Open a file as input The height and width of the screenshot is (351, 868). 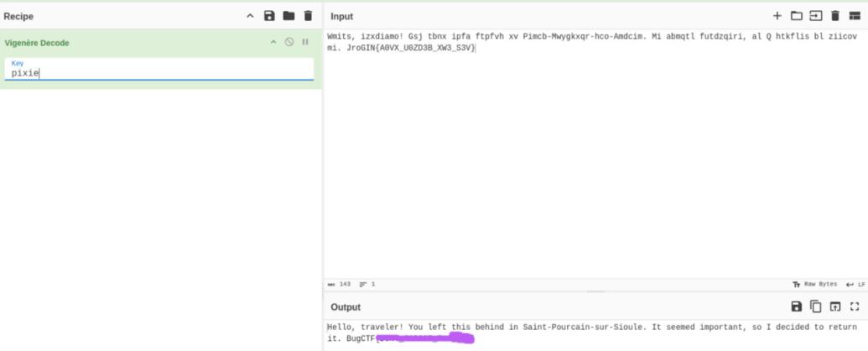pos(816,16)
